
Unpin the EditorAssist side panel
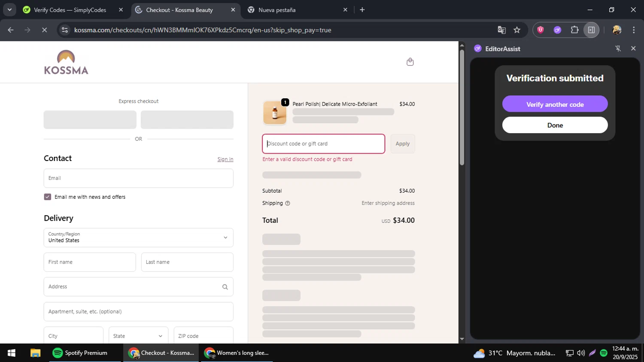(x=618, y=49)
